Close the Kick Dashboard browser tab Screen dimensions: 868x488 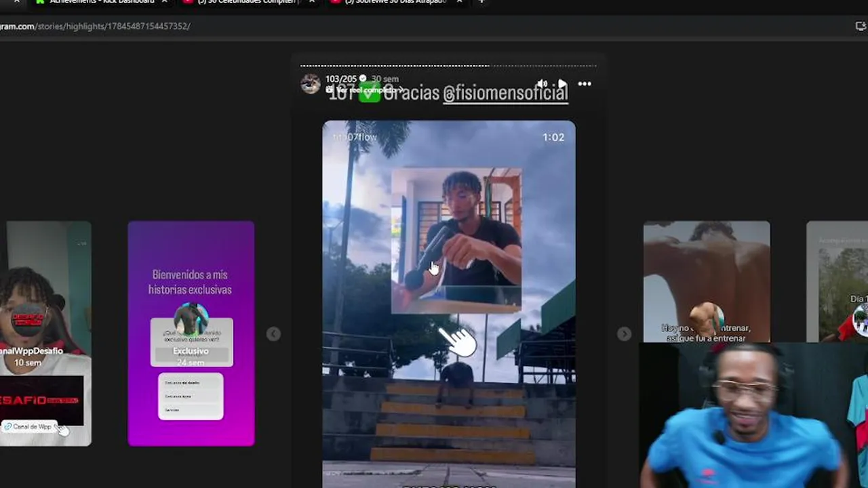pos(164,2)
